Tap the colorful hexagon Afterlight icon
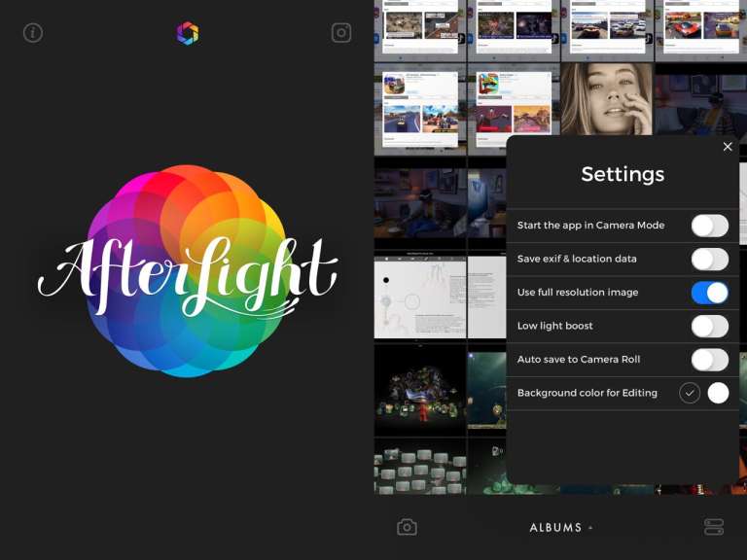The image size is (747, 560). (x=188, y=33)
